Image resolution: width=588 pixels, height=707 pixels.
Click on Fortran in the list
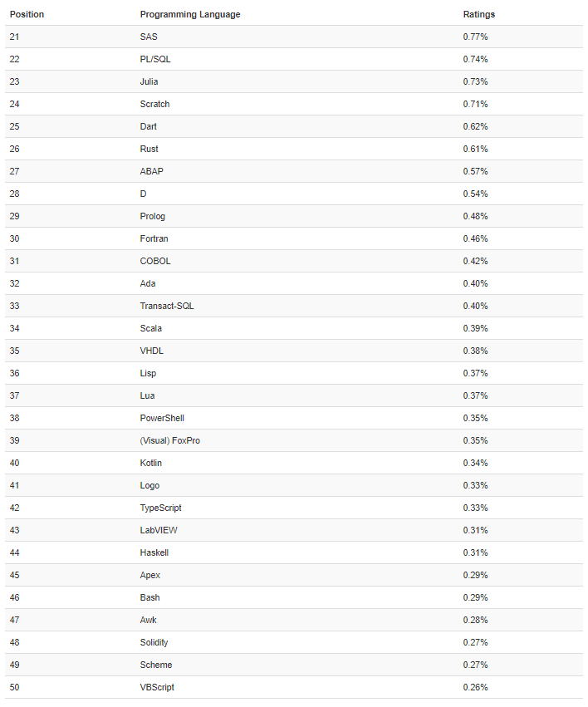154,238
